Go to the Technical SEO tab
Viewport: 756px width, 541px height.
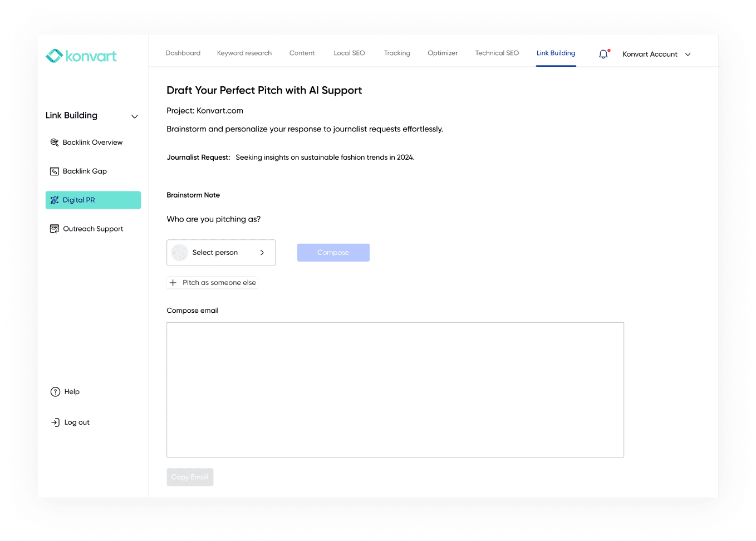[497, 53]
